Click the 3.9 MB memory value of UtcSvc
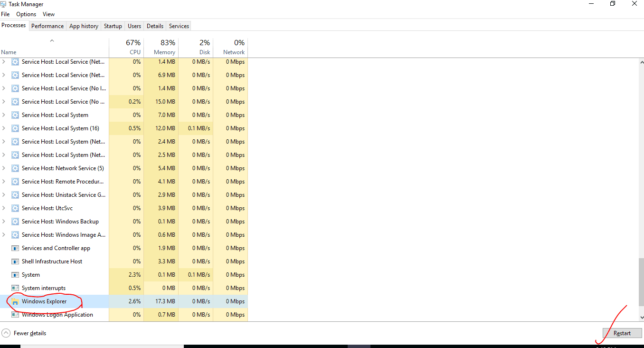The width and height of the screenshot is (644, 348). (166, 208)
